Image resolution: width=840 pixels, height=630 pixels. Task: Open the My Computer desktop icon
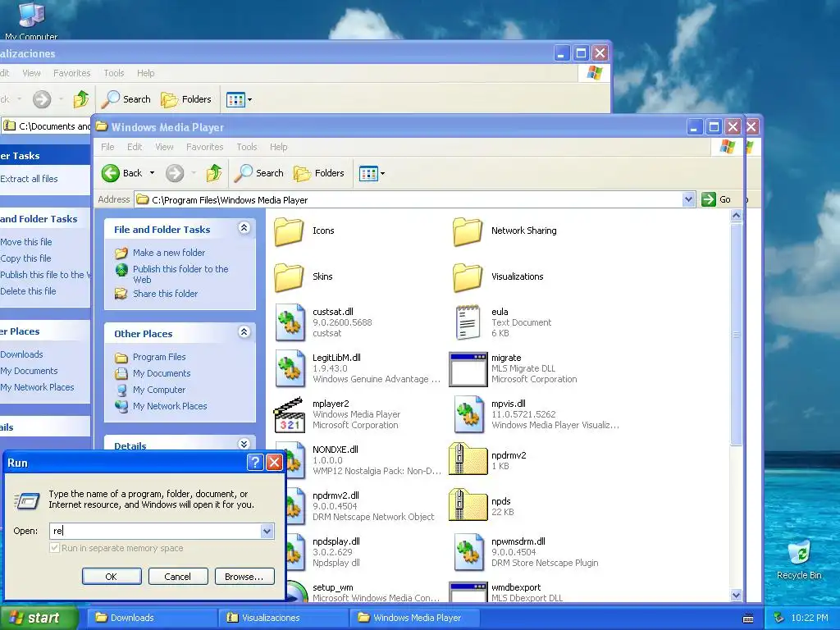click(x=31, y=21)
